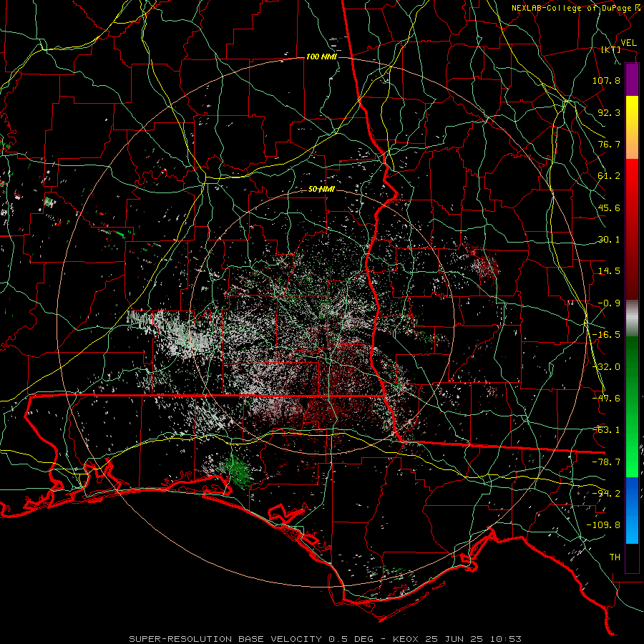
Task: Pick the gray near-zero velocity segment
Action: pos(632,318)
